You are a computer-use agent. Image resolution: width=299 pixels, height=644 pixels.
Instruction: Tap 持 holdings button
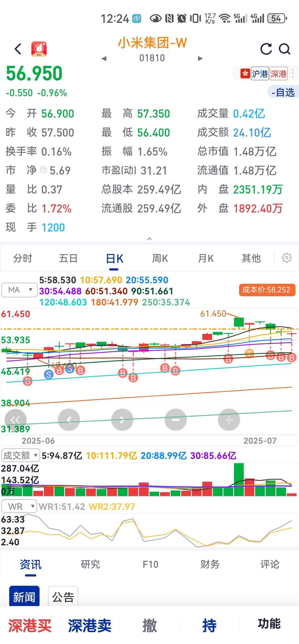tap(209, 626)
